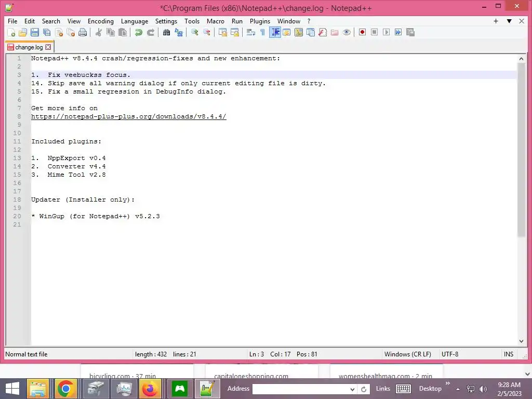Toggle word wrap toolbar icon

tap(251, 32)
